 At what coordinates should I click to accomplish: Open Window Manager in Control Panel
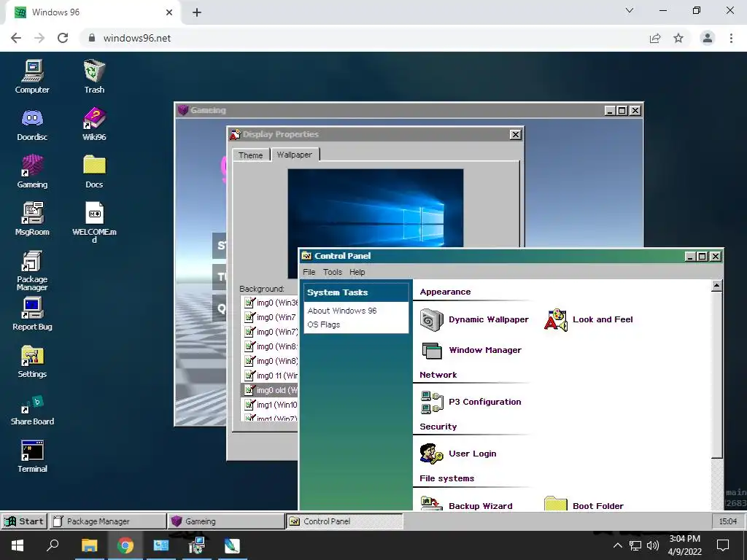point(471,350)
